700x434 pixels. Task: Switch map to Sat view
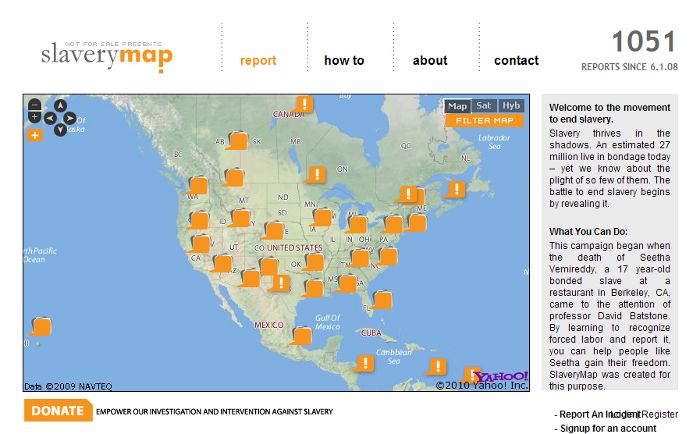[x=484, y=106]
